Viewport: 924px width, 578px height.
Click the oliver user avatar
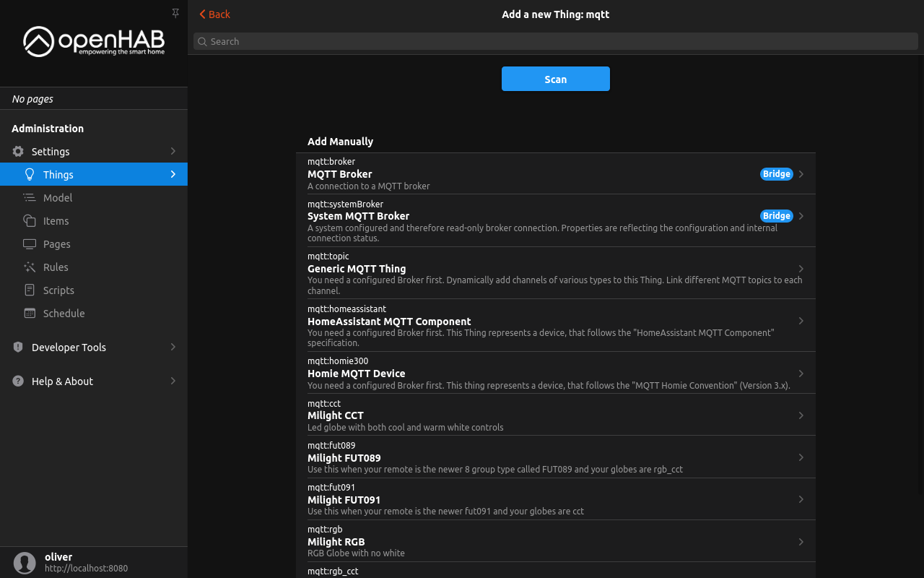coord(25,563)
